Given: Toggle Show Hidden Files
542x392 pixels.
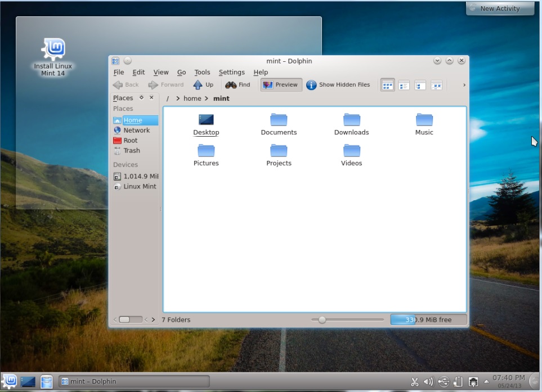Looking at the screenshot, I should [x=338, y=84].
